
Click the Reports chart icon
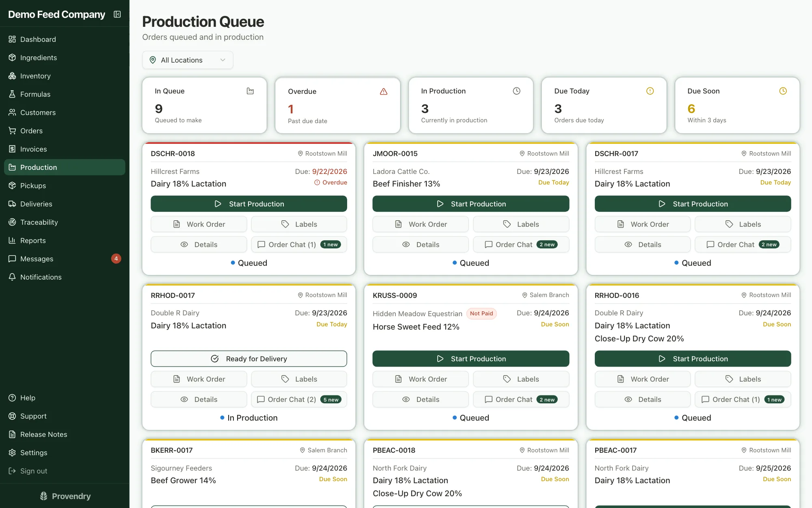tap(12, 241)
